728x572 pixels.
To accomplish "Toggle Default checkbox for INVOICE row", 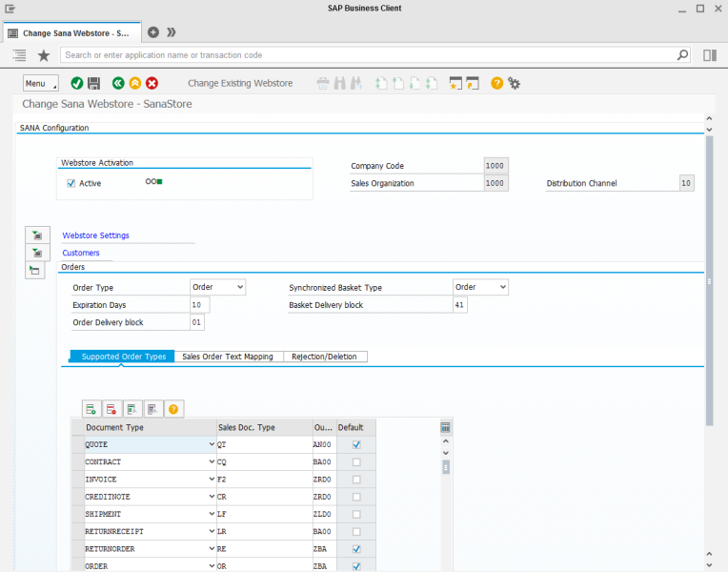I will tap(356, 480).
